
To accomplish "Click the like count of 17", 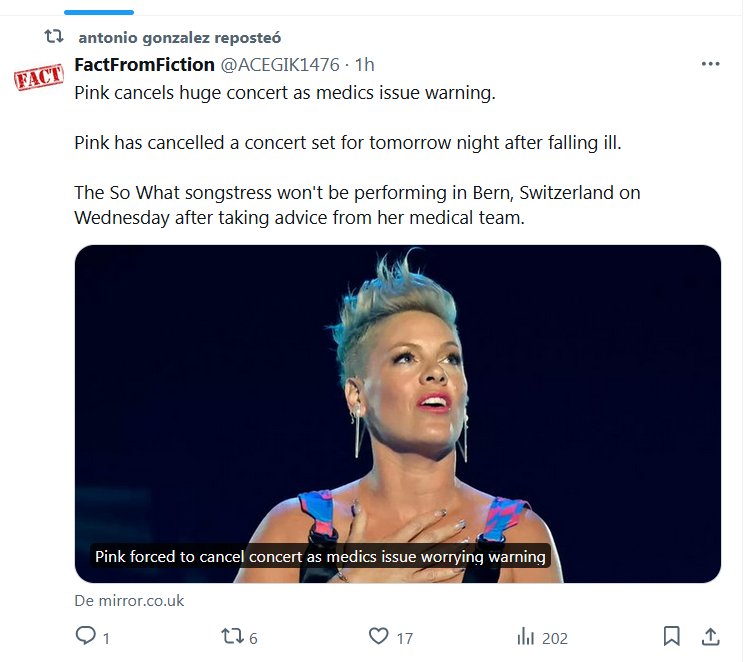I will (403, 637).
